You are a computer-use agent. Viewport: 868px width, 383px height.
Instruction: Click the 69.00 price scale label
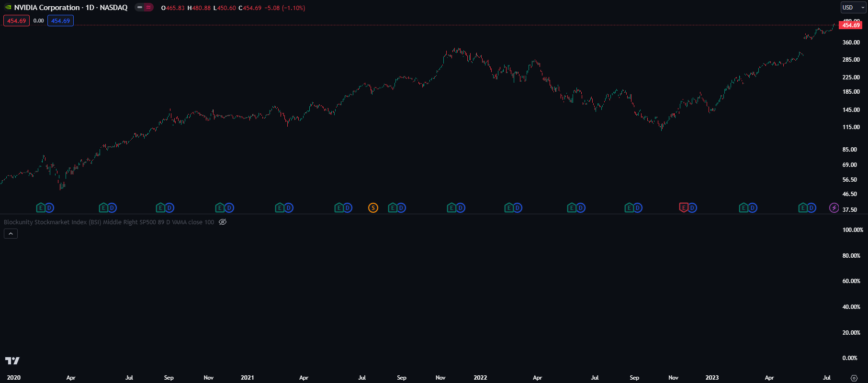850,165
